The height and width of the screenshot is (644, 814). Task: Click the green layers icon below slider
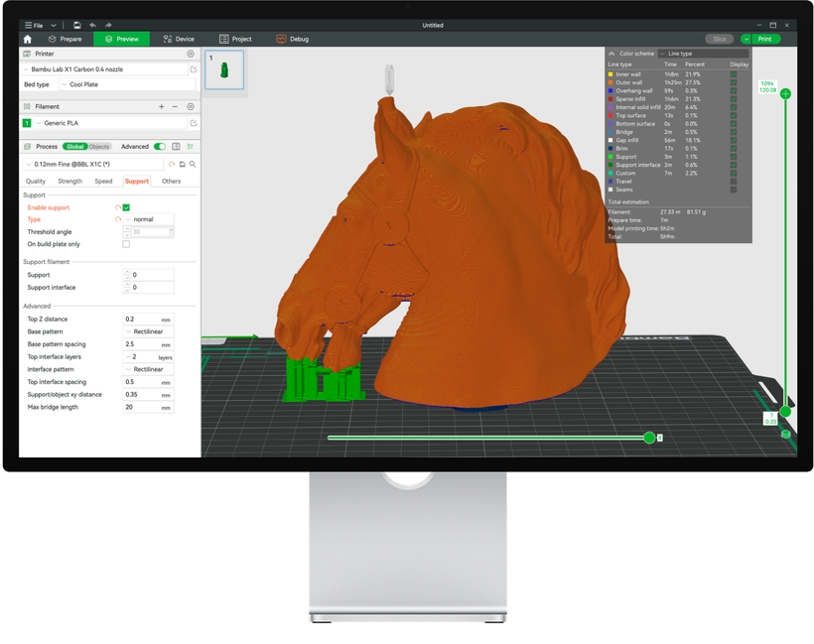coord(786,434)
